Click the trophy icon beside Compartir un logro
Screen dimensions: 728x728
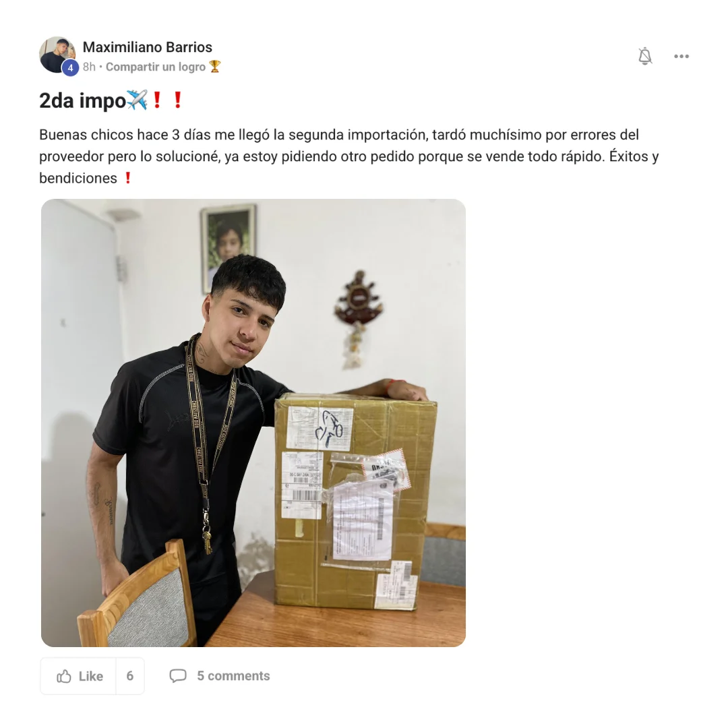[214, 66]
